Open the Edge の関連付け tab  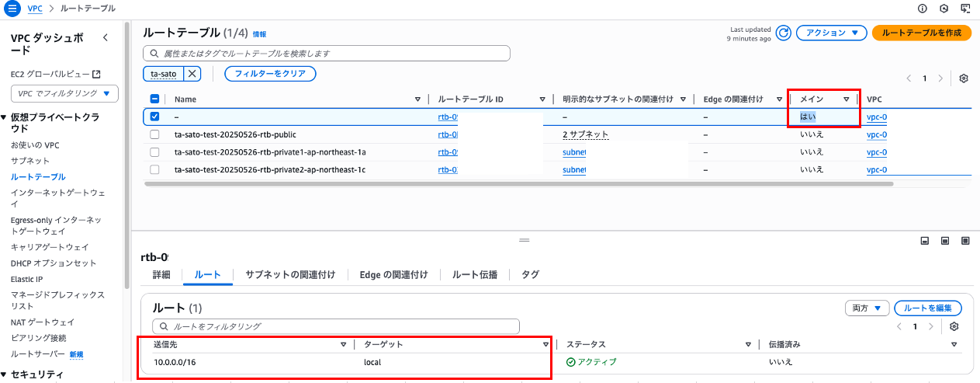[394, 275]
